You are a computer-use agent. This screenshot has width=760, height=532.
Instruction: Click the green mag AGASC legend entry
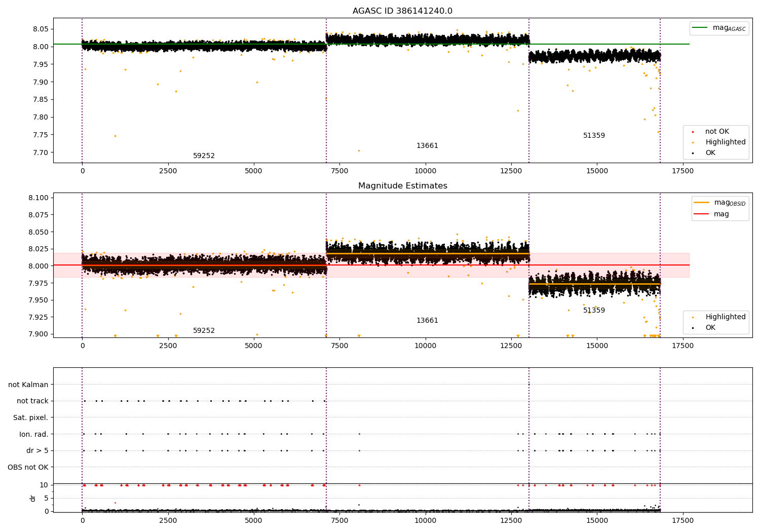pos(719,28)
